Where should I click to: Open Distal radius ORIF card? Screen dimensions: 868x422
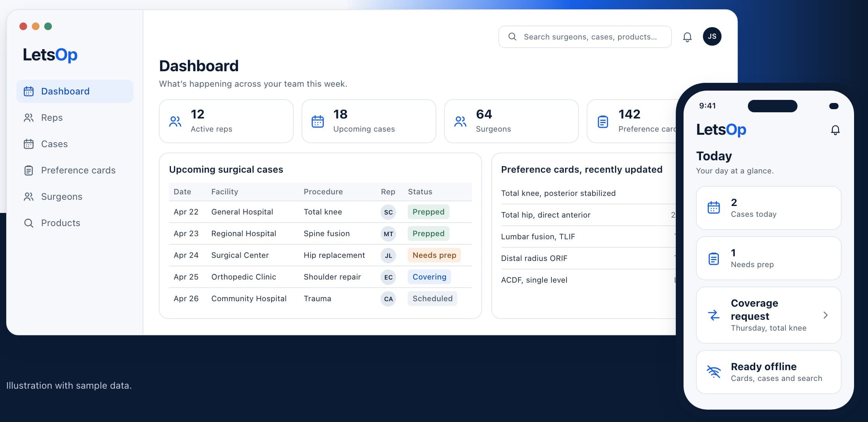tap(588, 258)
